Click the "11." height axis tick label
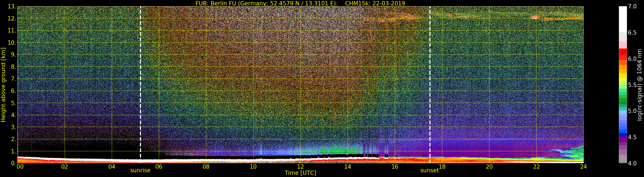 pos(12,31)
